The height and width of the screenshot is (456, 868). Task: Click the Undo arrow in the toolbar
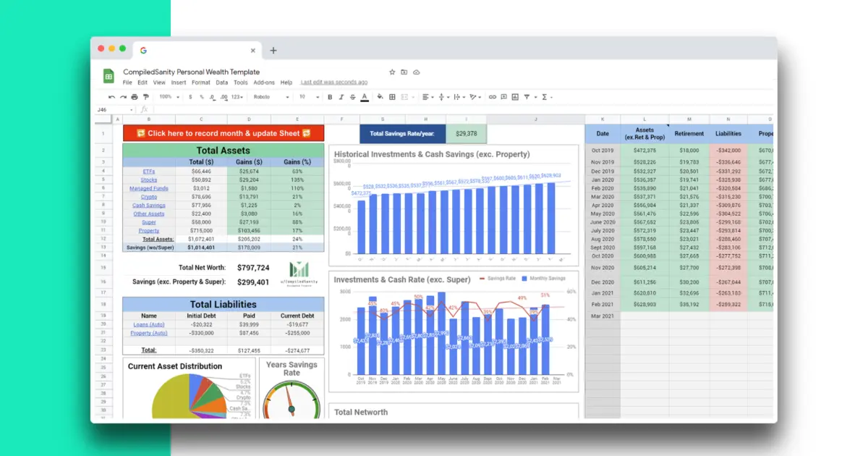111,97
